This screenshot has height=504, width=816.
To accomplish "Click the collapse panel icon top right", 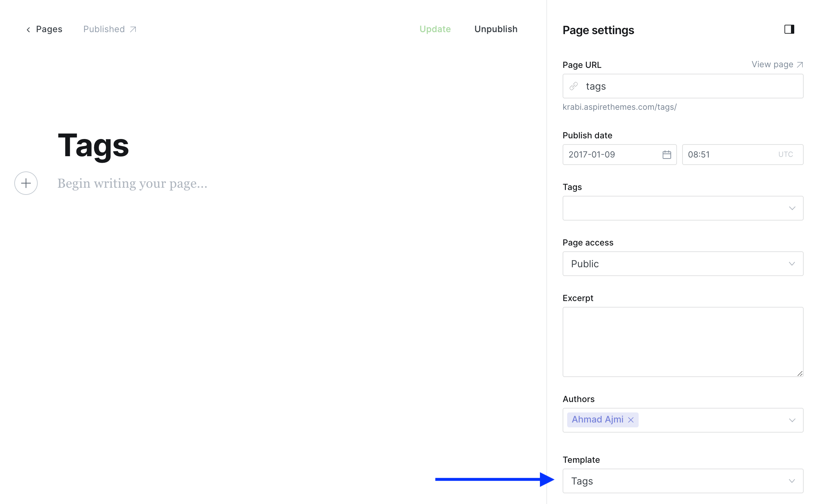I will [789, 29].
